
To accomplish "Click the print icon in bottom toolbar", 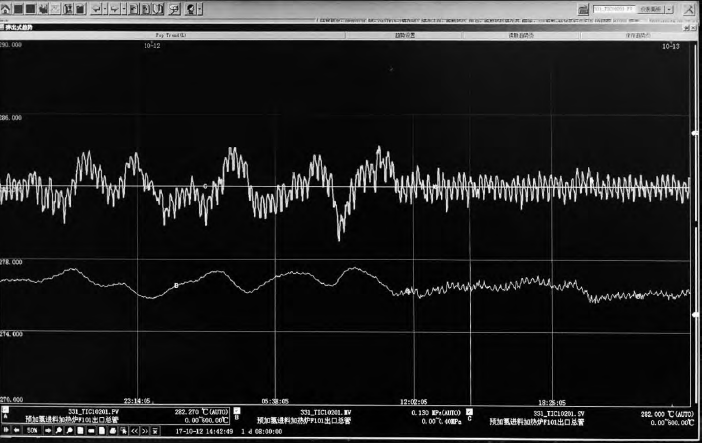I will click(x=112, y=430).
